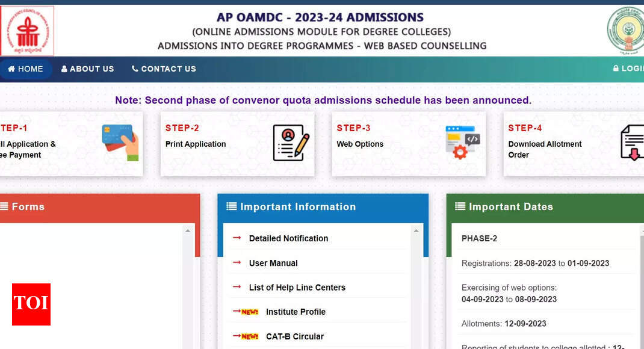
Task: Click the download allotment order icon
Action: tap(632, 143)
